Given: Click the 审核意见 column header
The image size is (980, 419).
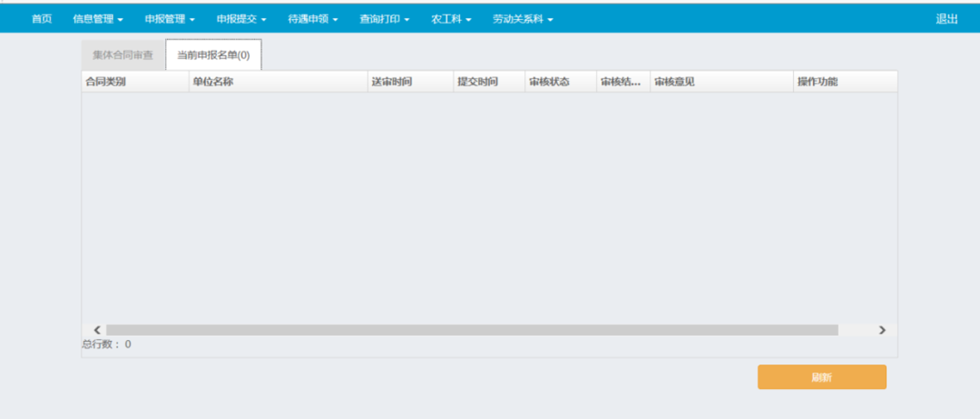Looking at the screenshot, I should point(675,82).
